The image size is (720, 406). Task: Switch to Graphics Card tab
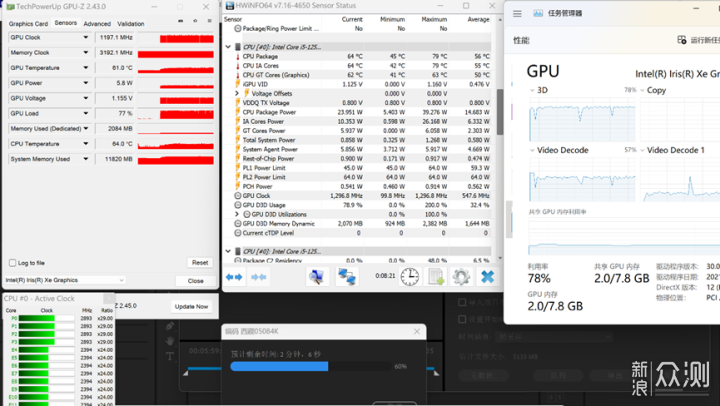(x=28, y=23)
